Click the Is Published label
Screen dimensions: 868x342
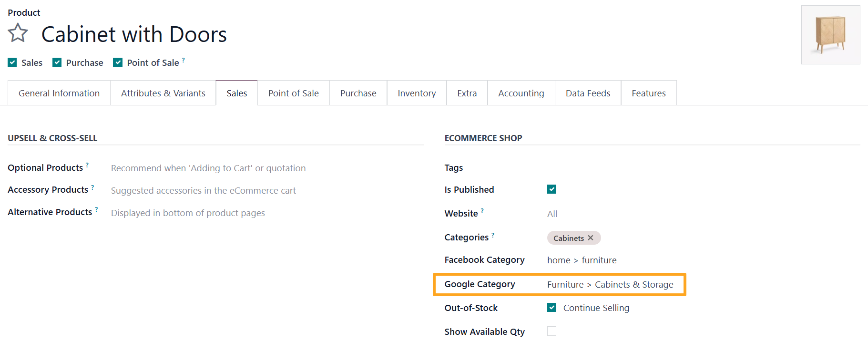click(x=469, y=189)
